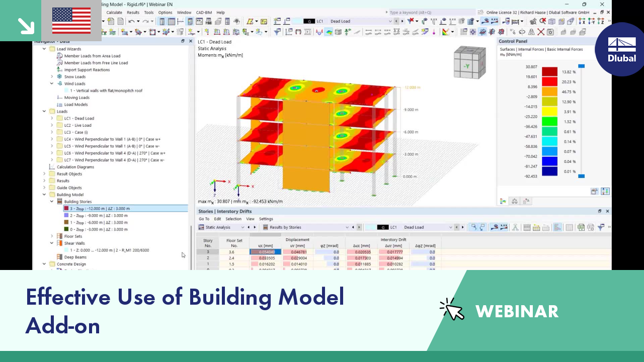This screenshot has height=362, width=644.
Task: Collapse the Wind Loads node
Action: click(x=52, y=84)
